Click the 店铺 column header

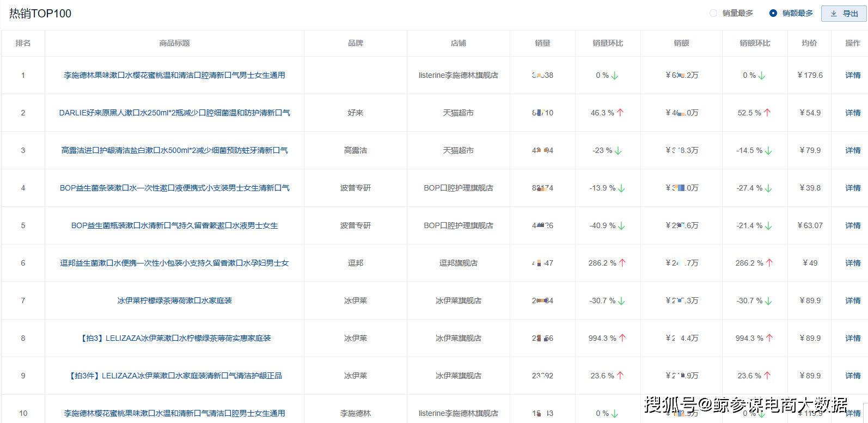click(459, 43)
